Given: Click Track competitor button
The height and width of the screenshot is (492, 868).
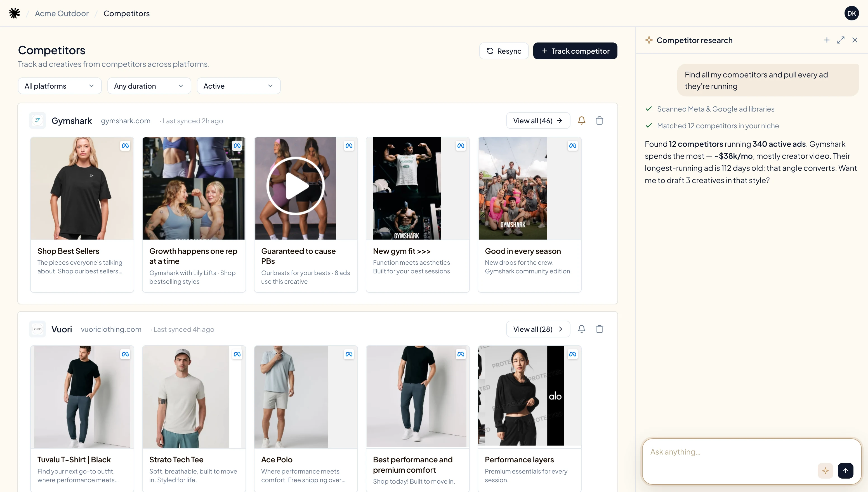Looking at the screenshot, I should (575, 51).
